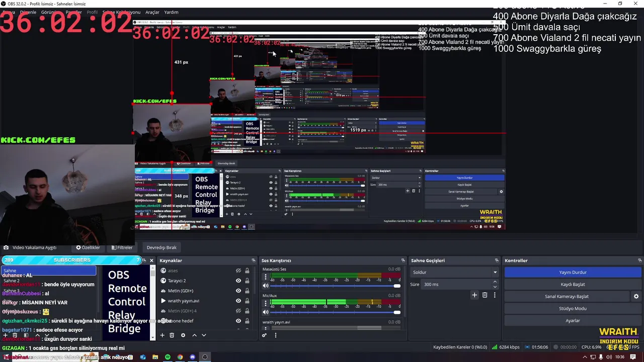The width and height of the screenshot is (644, 362).
Task: Open the Profil menu
Action: [x=92, y=12]
